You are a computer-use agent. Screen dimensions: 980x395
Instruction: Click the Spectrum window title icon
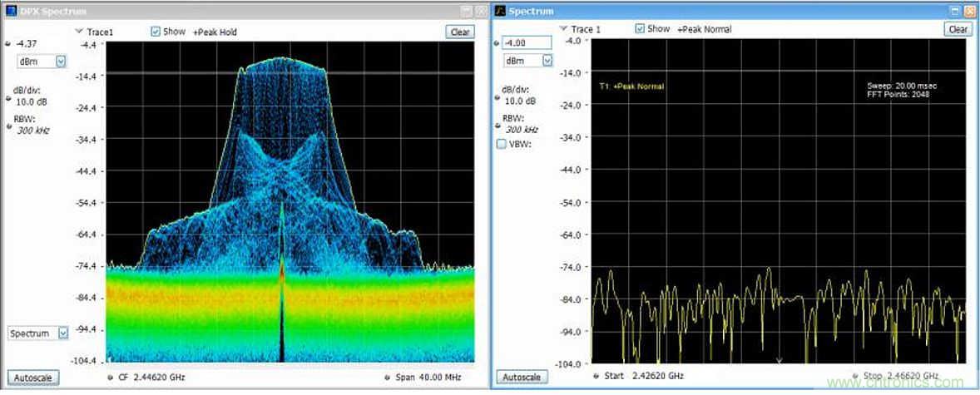pos(501,11)
